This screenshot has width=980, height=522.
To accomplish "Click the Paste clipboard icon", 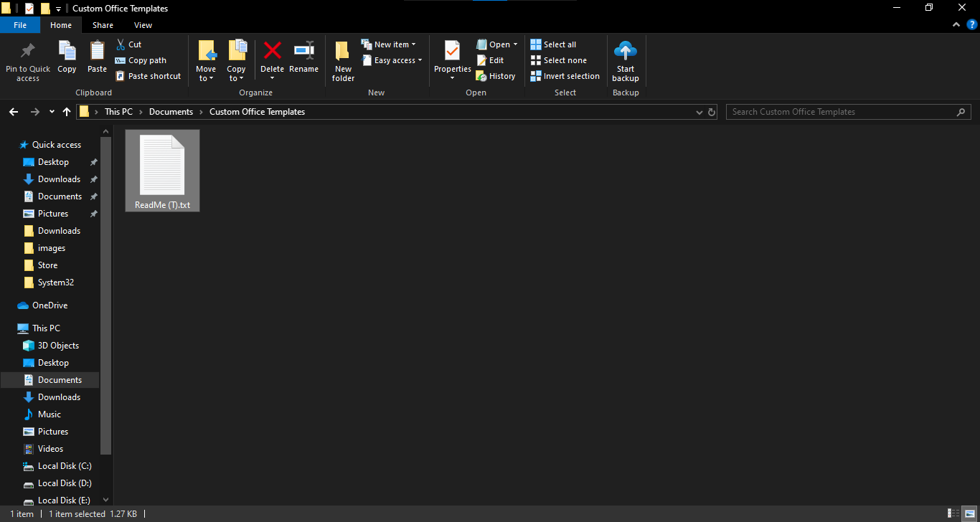I will tap(97, 51).
